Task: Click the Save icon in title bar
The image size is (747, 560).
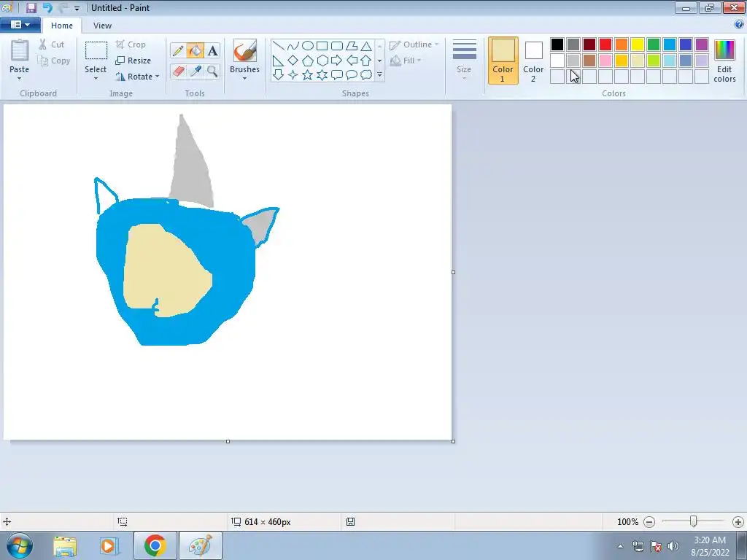Action: [31, 7]
